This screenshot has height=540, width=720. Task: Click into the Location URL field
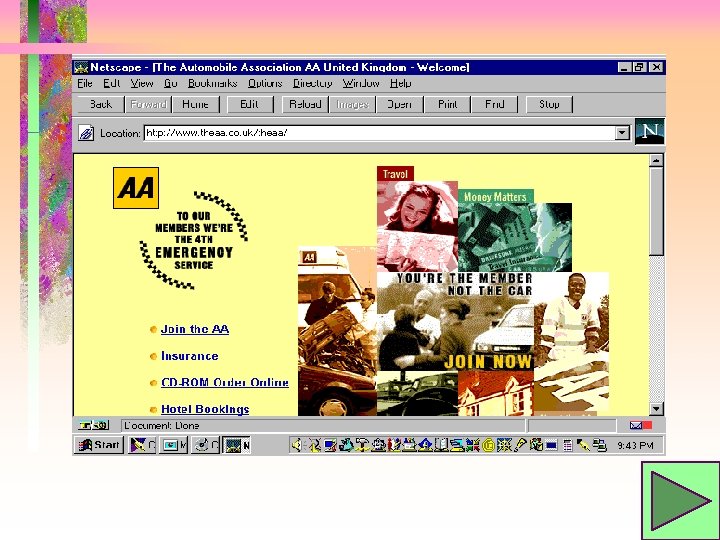pyautogui.click(x=379, y=133)
